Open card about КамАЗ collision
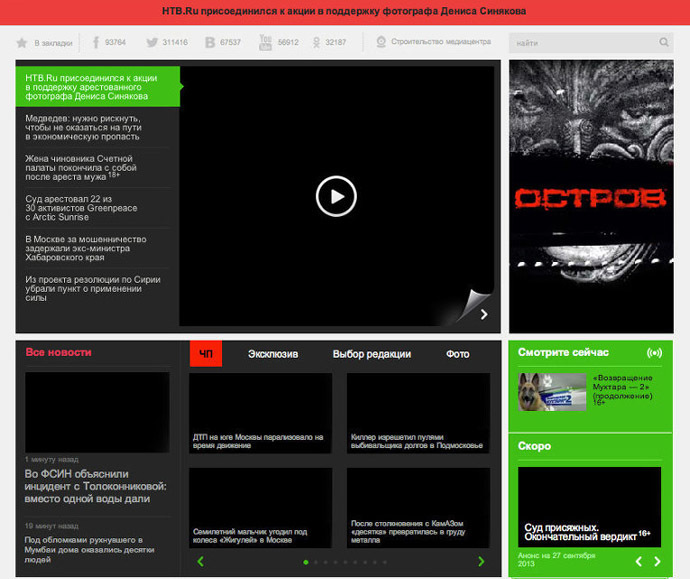Screen dimensions: 690x579 [x=418, y=508]
